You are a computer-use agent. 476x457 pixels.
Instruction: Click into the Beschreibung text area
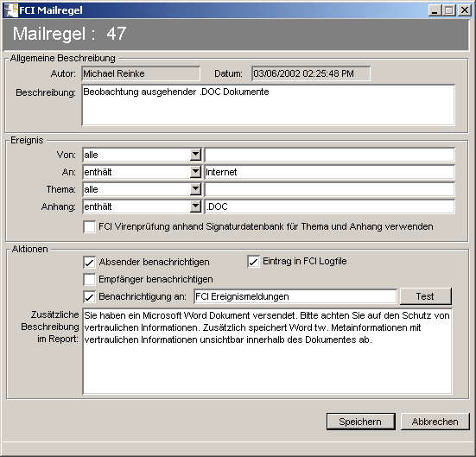269,105
